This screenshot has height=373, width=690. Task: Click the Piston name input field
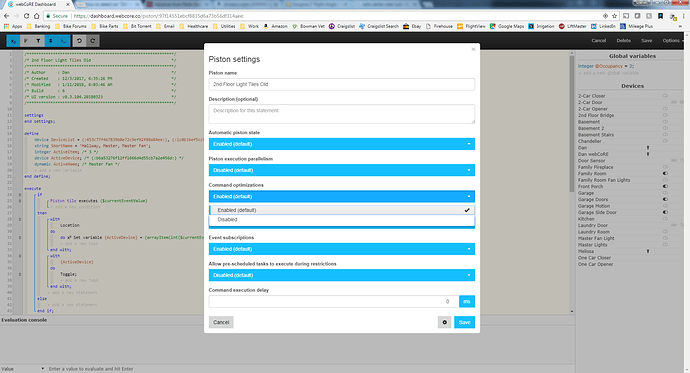[x=341, y=84]
